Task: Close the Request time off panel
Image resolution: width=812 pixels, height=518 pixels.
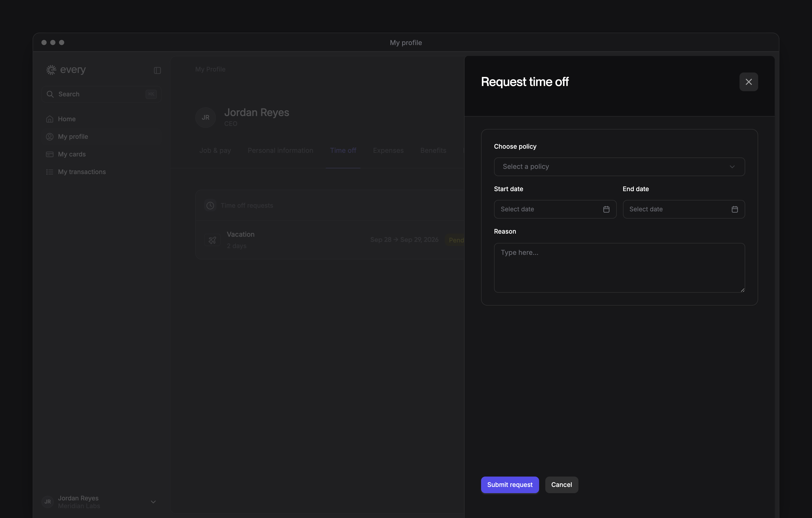Action: coord(749,82)
